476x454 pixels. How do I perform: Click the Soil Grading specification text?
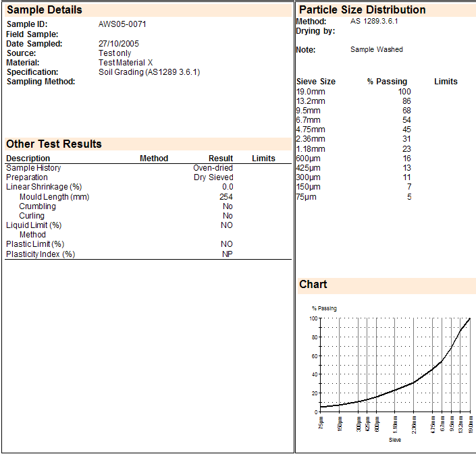click(x=149, y=72)
